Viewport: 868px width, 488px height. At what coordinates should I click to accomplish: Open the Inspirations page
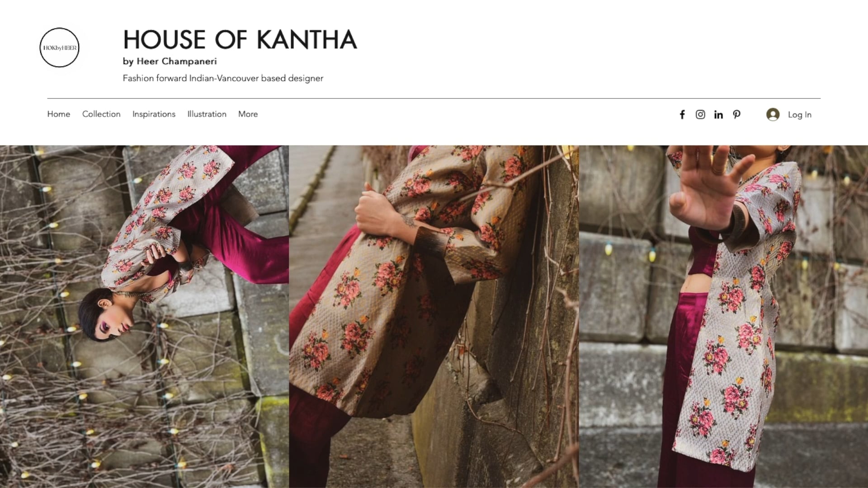[x=154, y=114]
